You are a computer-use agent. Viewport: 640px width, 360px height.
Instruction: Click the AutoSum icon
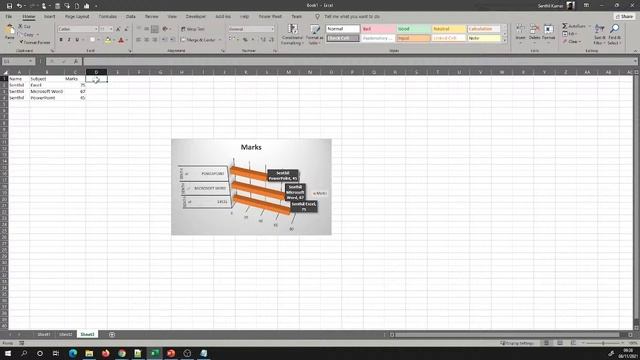565,26
